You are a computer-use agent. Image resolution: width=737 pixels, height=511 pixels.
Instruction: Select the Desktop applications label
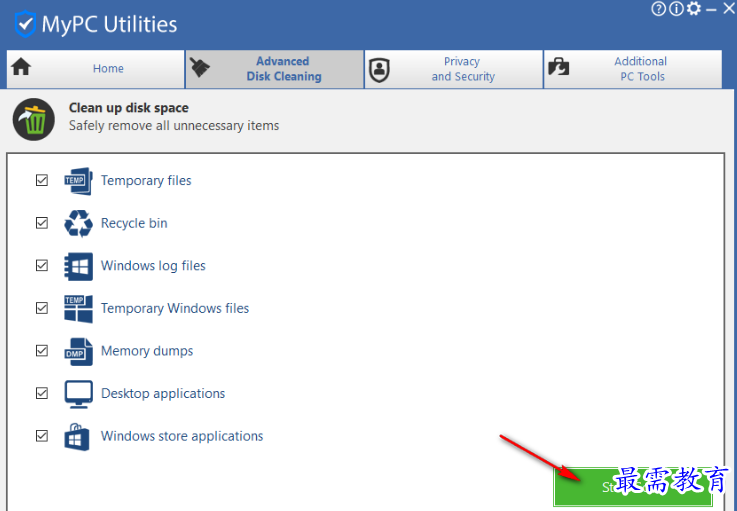coord(163,393)
